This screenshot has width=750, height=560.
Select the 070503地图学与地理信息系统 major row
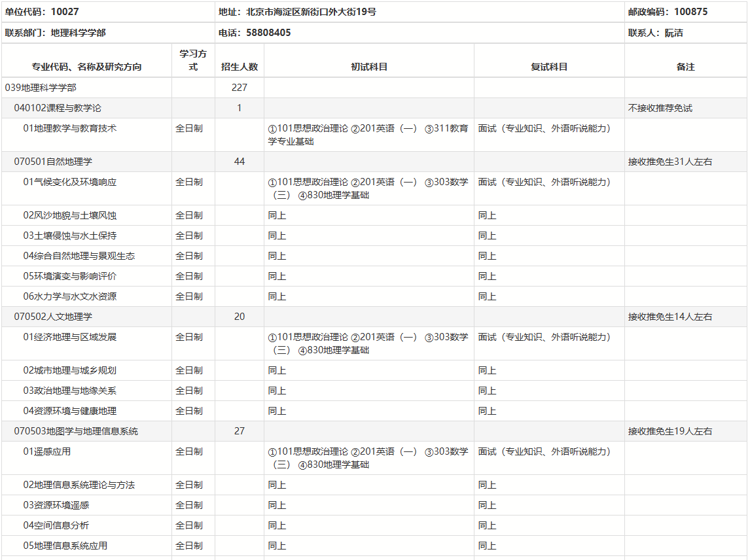[76, 431]
